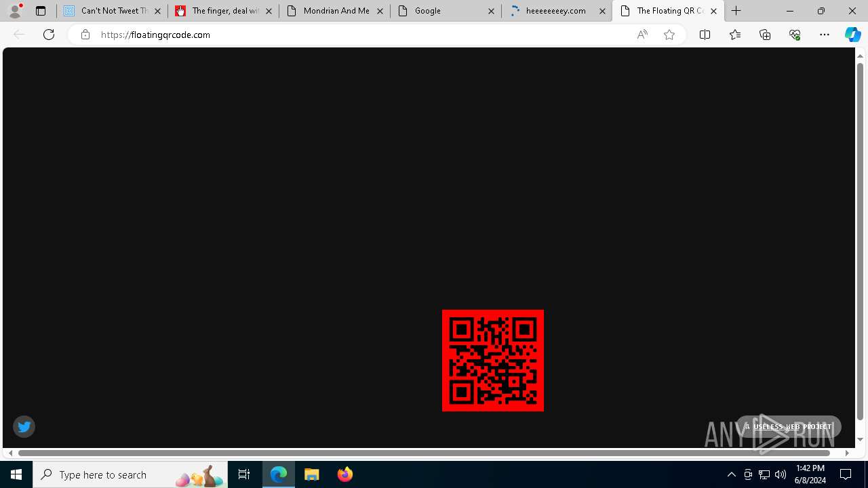Close the Google tab
Viewport: 868px width, 488px height.
point(491,11)
